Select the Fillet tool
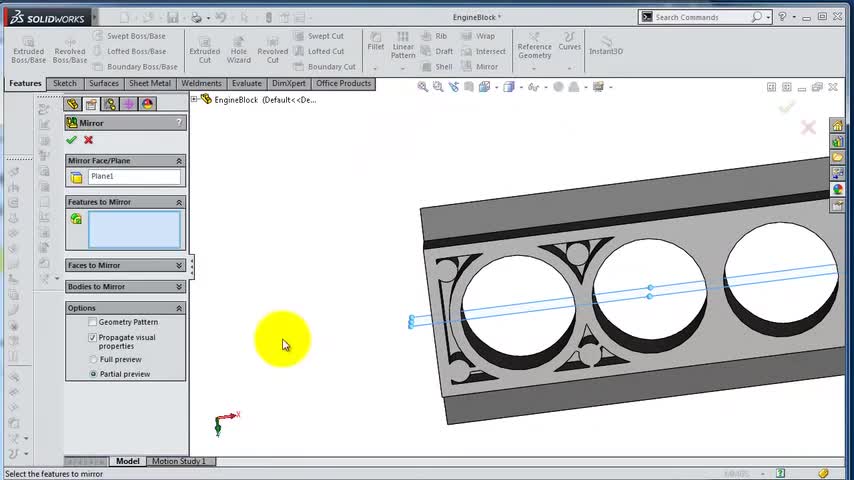 point(376,41)
